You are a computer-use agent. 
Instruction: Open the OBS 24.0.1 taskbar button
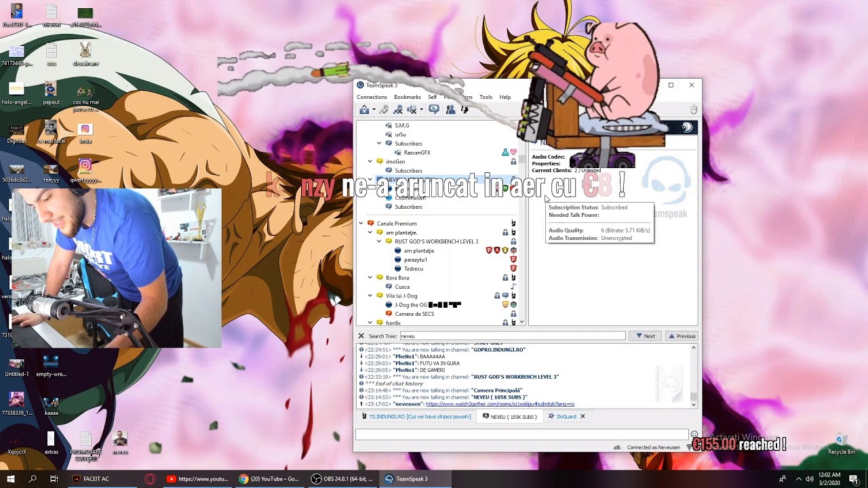(342, 479)
